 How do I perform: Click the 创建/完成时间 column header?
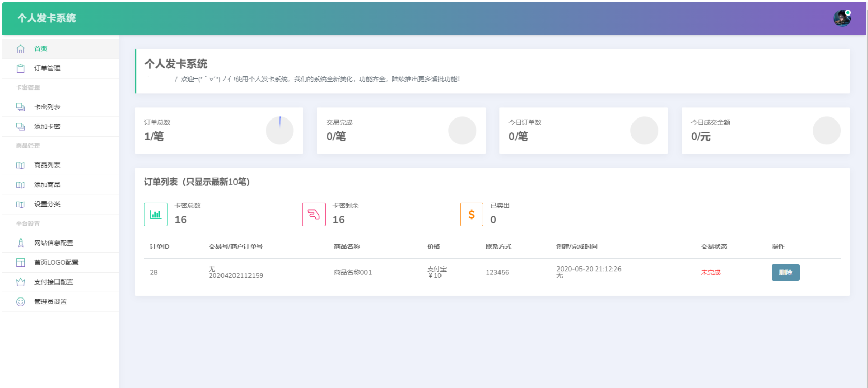[577, 247]
